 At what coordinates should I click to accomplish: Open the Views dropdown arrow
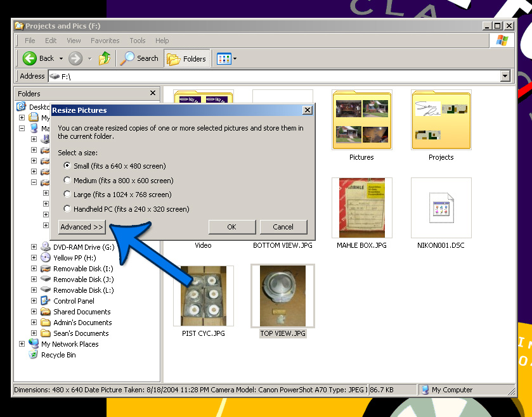tap(235, 59)
